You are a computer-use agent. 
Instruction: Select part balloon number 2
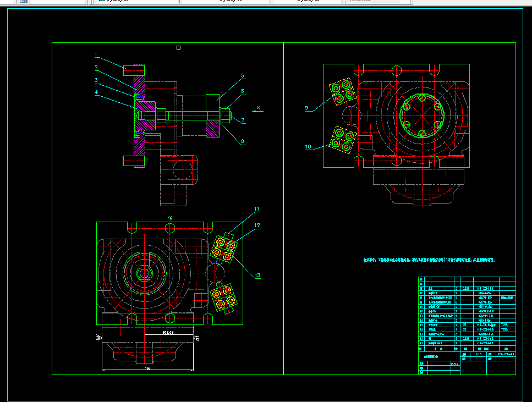point(96,68)
